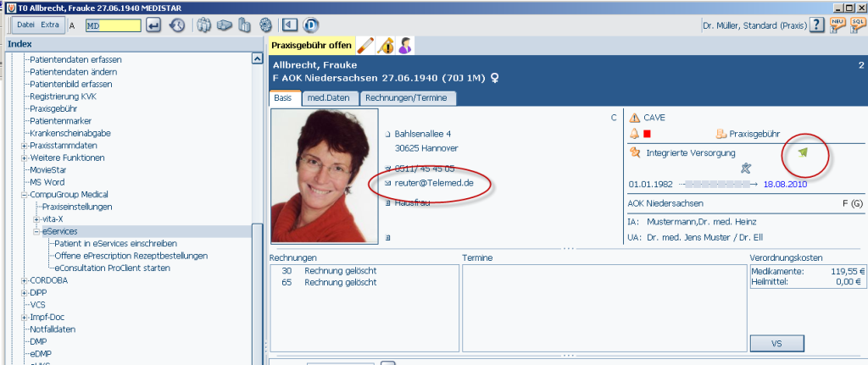Click the green paper plane eServices icon

804,153
